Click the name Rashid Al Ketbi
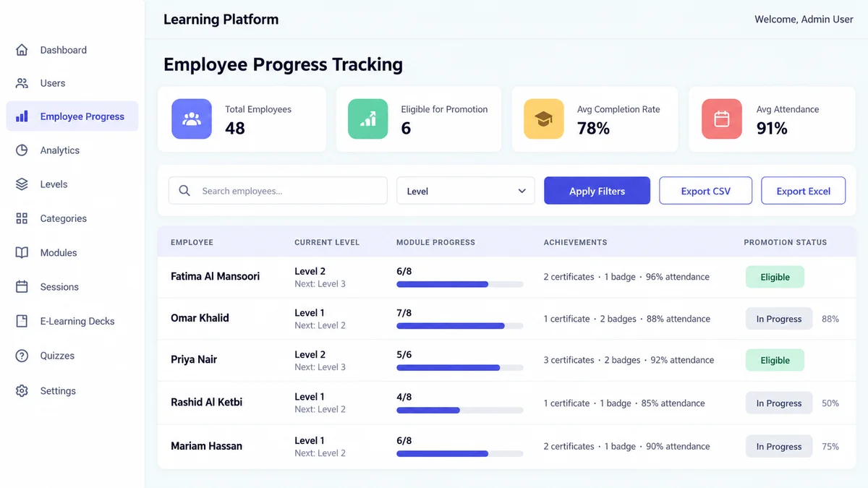Viewport: 868px width, 488px height. coord(206,402)
